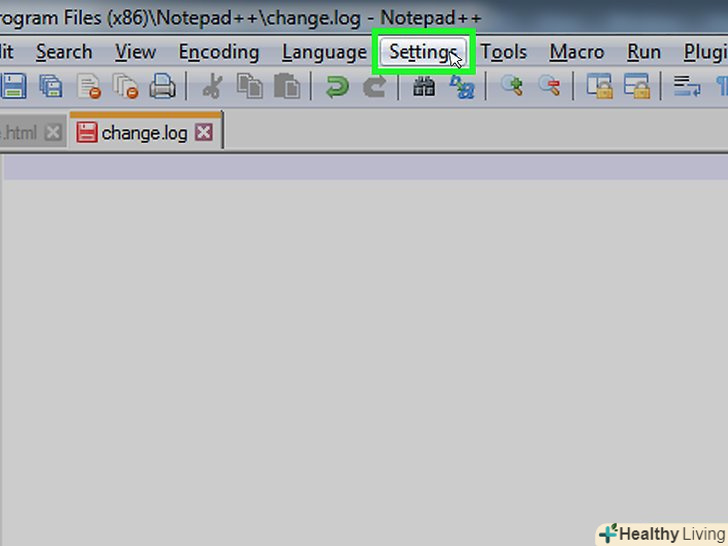Toggle the word wrap toolbar icon
This screenshot has height=546, width=728.
click(x=687, y=86)
